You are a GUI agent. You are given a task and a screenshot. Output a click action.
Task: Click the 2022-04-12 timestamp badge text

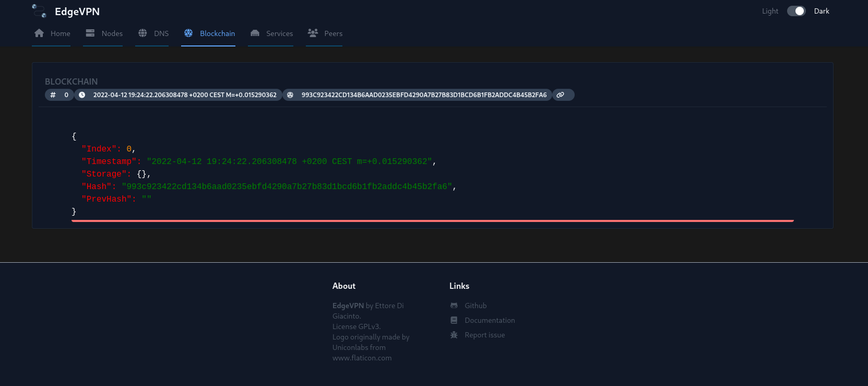185,95
